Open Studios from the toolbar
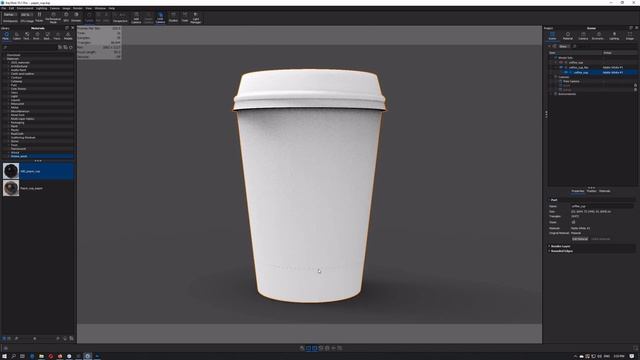640x360 pixels. (x=173, y=17)
